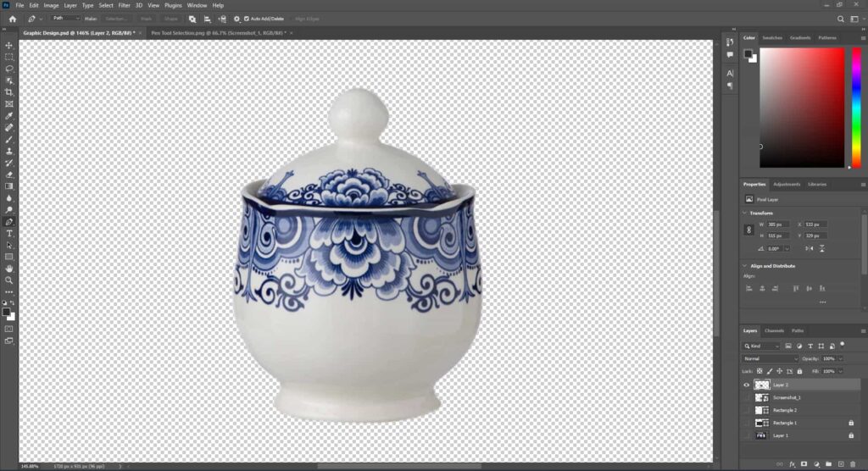Hide Layer 2 via eye icon
868x471 pixels.
pyautogui.click(x=746, y=385)
